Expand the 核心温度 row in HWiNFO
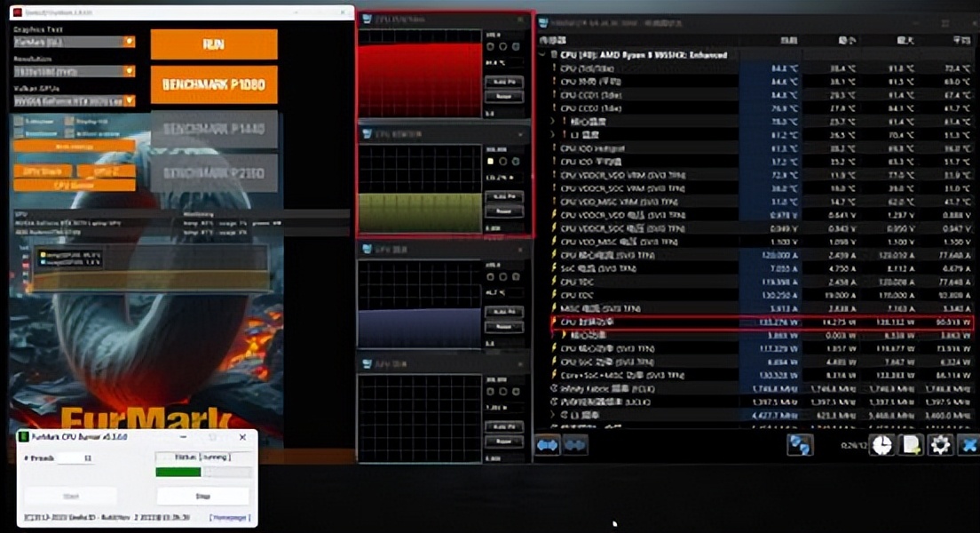980x533 pixels. [x=552, y=122]
